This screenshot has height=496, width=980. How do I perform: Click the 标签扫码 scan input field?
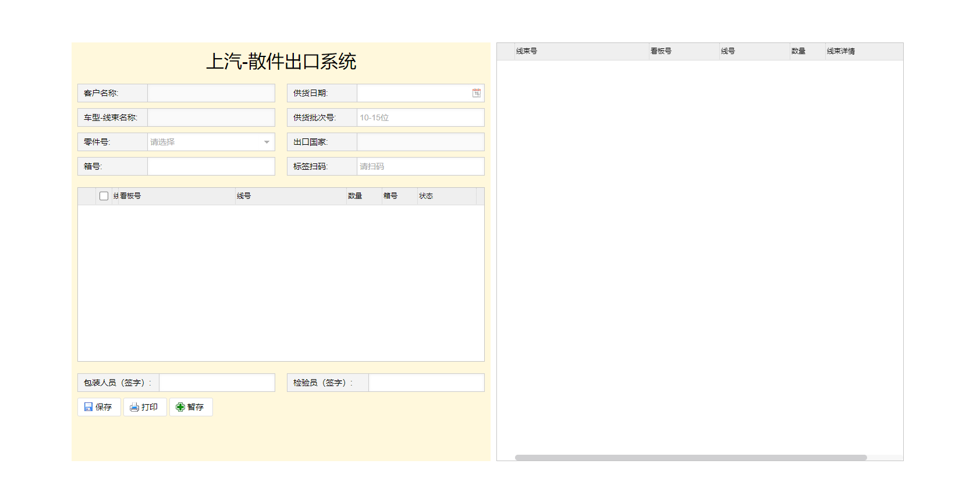pos(421,166)
